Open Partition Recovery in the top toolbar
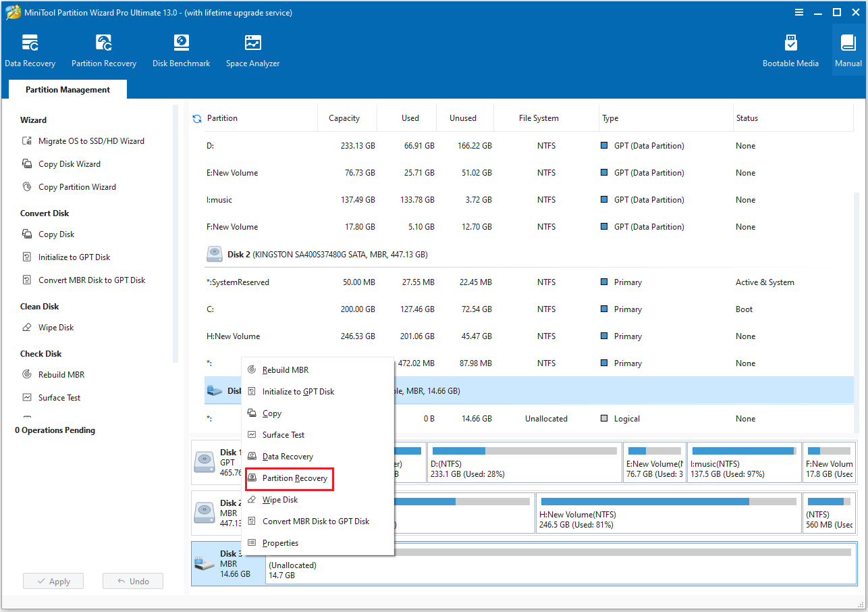 (x=104, y=51)
